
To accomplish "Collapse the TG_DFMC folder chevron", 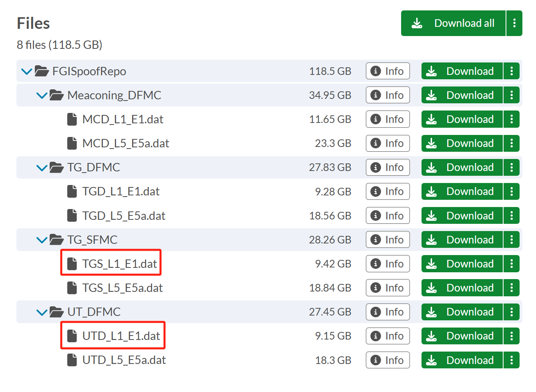I will tap(42, 168).
